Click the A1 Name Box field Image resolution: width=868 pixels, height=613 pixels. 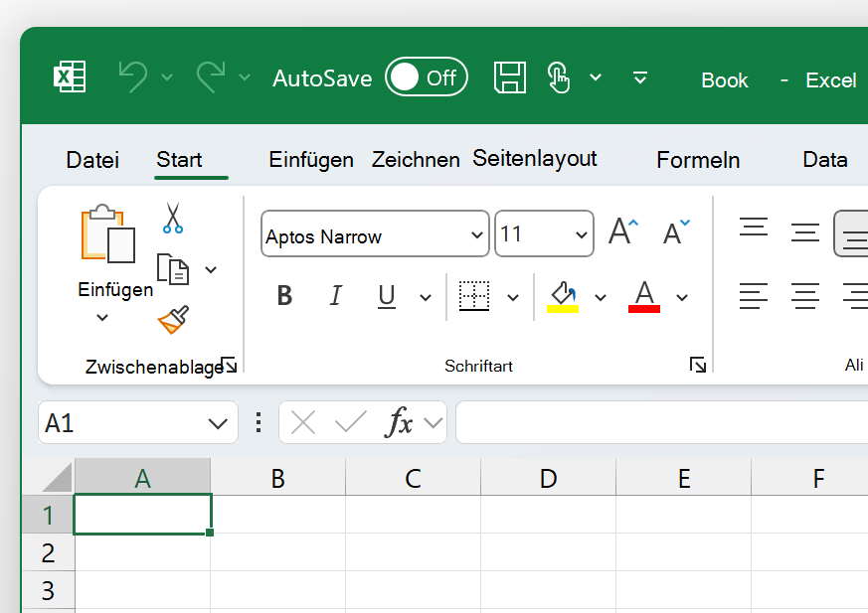point(138,422)
